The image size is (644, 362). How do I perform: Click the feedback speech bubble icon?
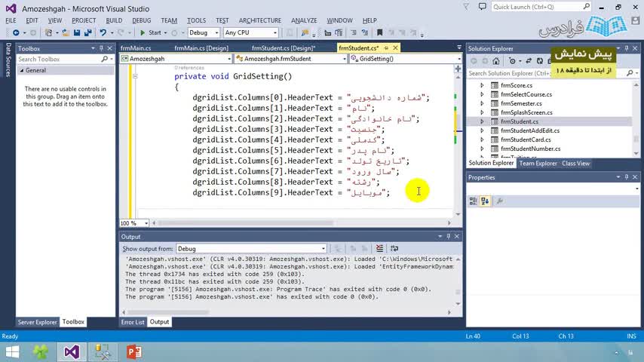point(482,7)
